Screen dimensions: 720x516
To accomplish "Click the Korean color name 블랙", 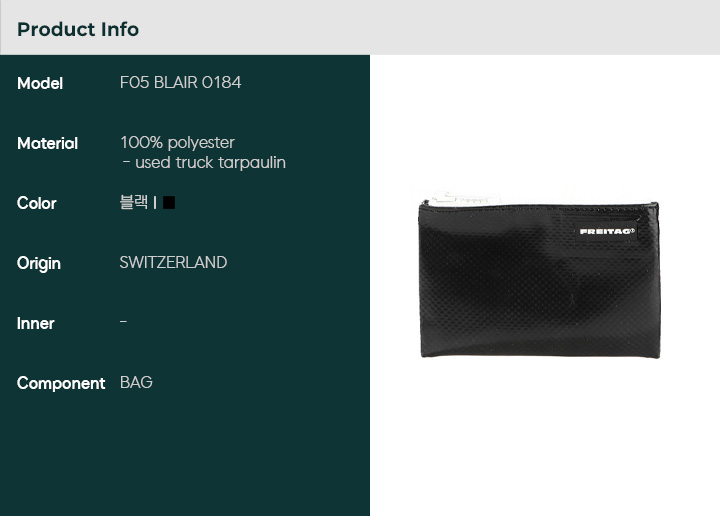I will point(134,202).
